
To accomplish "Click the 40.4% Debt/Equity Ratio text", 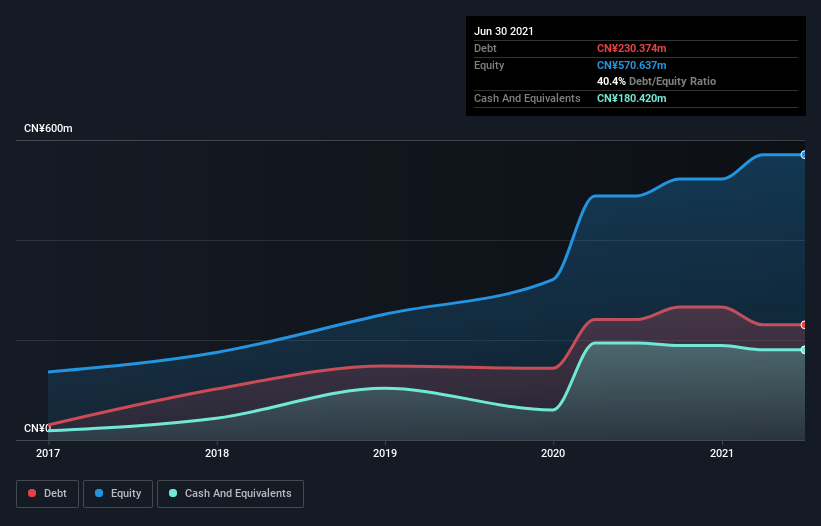I will tap(656, 81).
